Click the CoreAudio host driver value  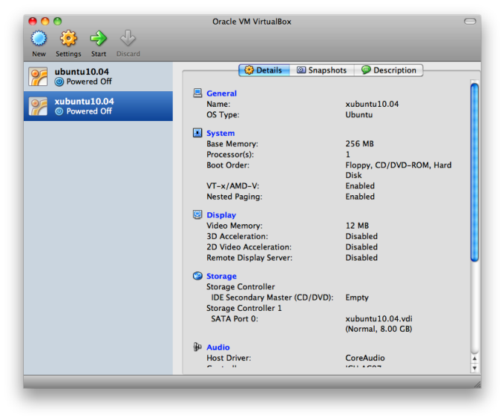[364, 358]
